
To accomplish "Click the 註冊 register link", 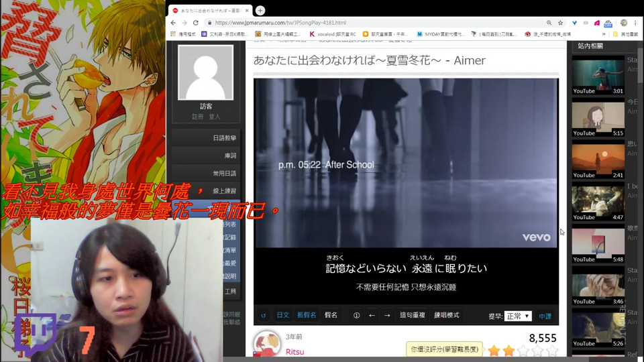I will click(197, 117).
